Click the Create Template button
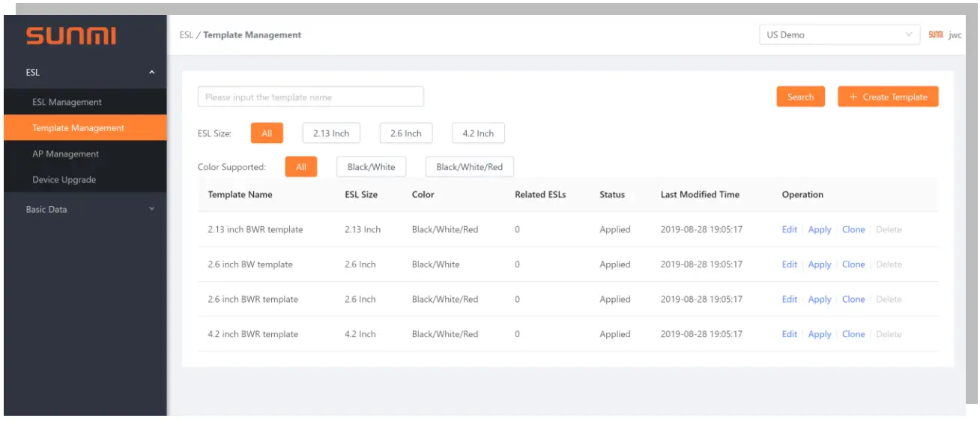 pyautogui.click(x=888, y=97)
